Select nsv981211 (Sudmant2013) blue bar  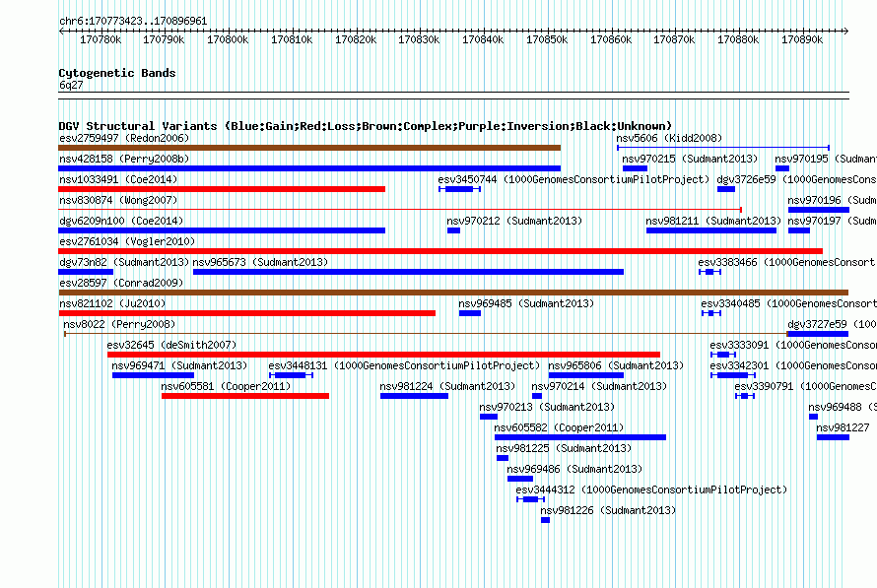[711, 230]
